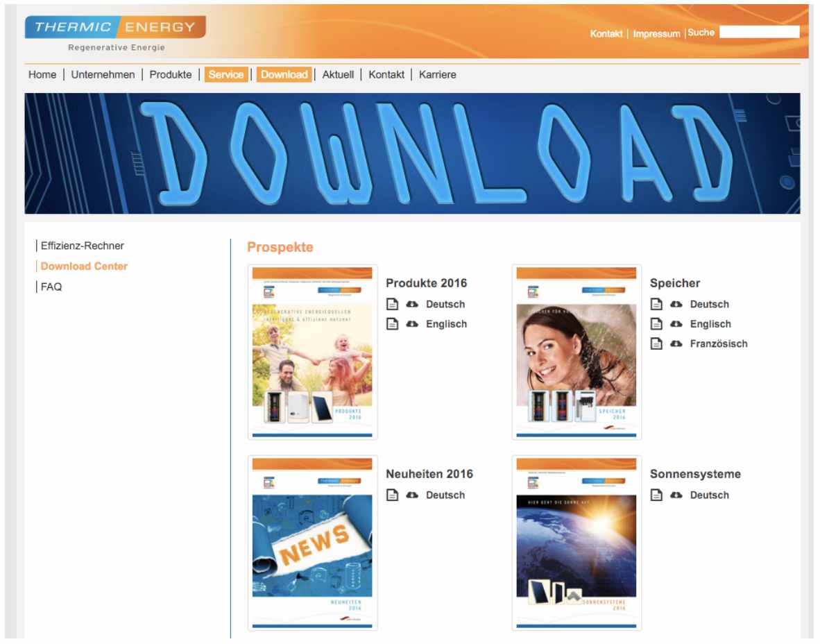Viewport: 820px width, 644px height.
Task: Download Neuheiten 2016 Deutsch brochure link
Action: coord(445,495)
